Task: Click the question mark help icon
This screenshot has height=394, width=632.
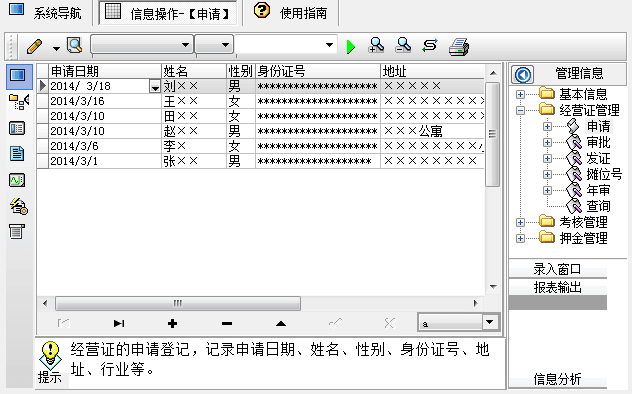Action: 262,10
